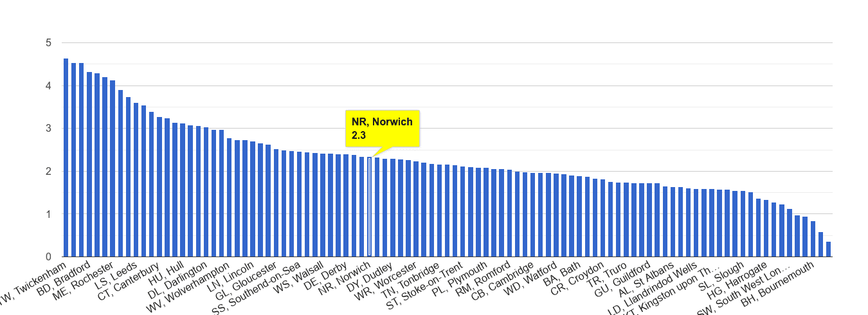Image resolution: width=868 pixels, height=315 pixels.
Task: Select the DE, Derby bar
Action: 346,206
